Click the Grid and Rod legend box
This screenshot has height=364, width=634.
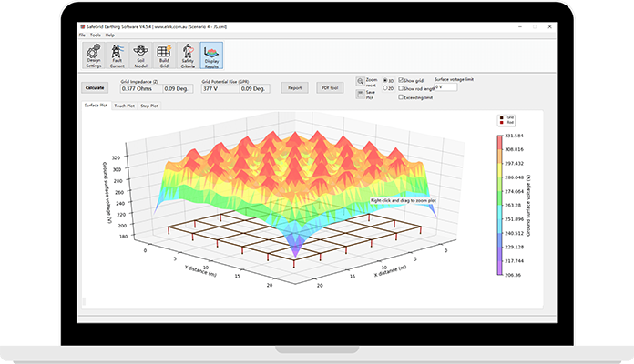tap(506, 120)
